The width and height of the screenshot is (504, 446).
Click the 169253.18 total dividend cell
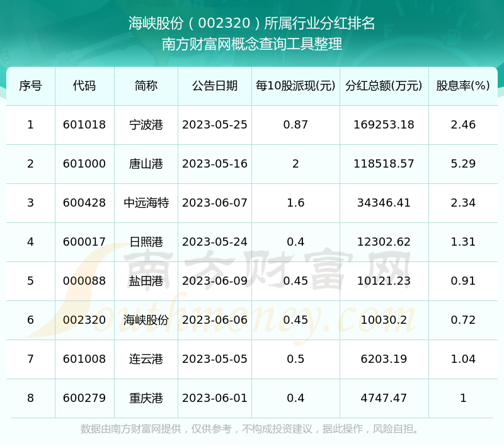click(x=384, y=125)
